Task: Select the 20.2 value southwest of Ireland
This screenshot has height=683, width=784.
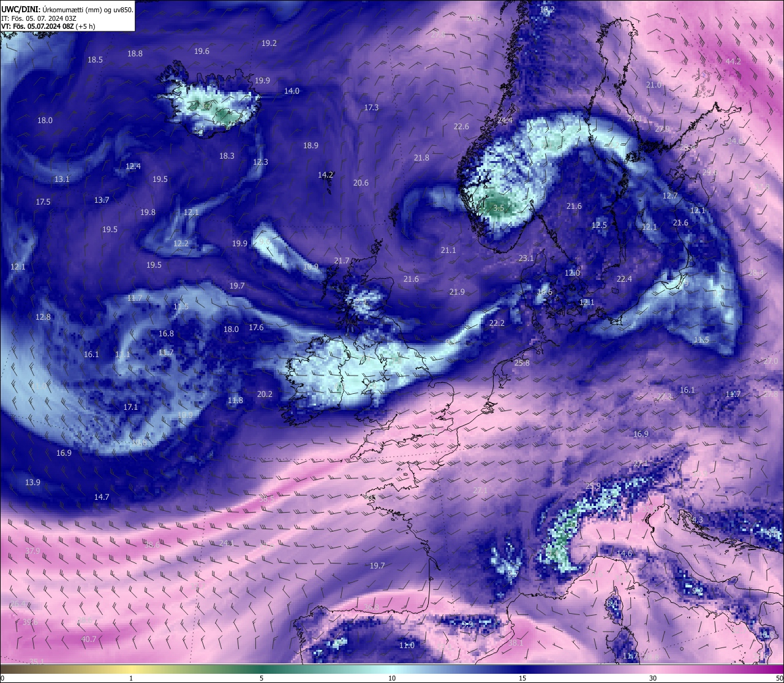Action: pos(265,394)
